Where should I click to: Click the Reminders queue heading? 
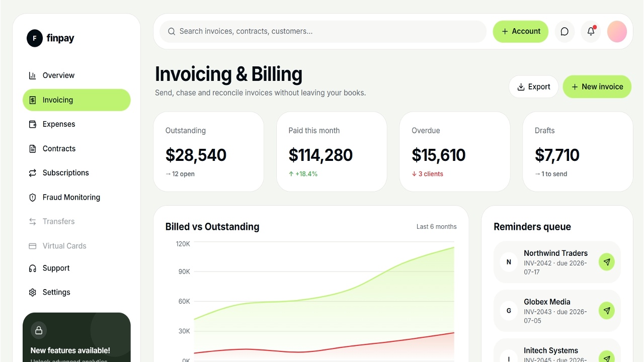click(532, 227)
